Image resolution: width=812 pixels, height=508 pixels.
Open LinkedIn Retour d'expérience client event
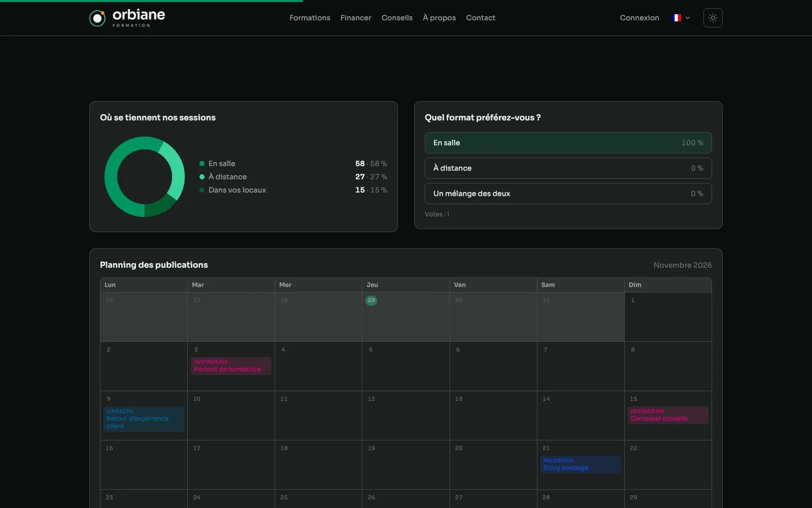click(x=144, y=419)
